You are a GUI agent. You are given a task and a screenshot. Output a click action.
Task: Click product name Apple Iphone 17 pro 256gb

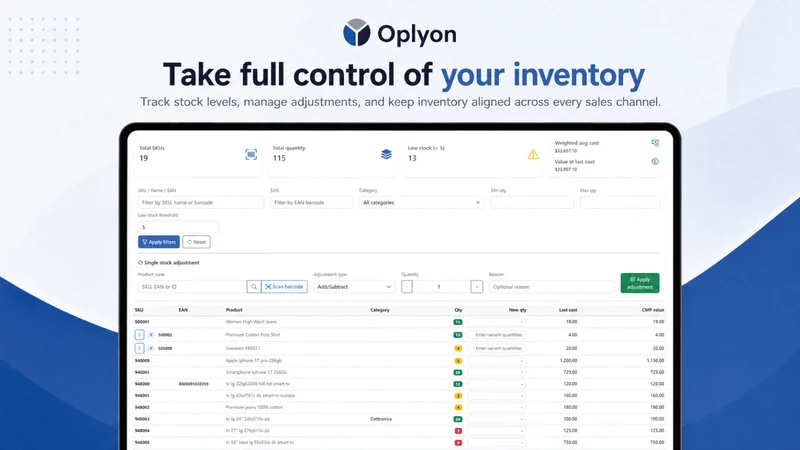pos(254,361)
